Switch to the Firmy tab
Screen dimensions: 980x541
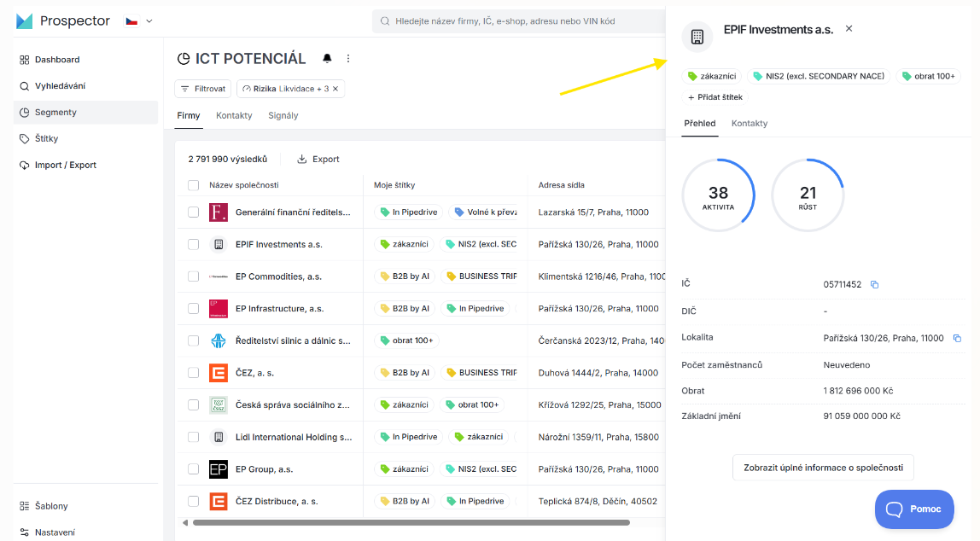(x=188, y=115)
